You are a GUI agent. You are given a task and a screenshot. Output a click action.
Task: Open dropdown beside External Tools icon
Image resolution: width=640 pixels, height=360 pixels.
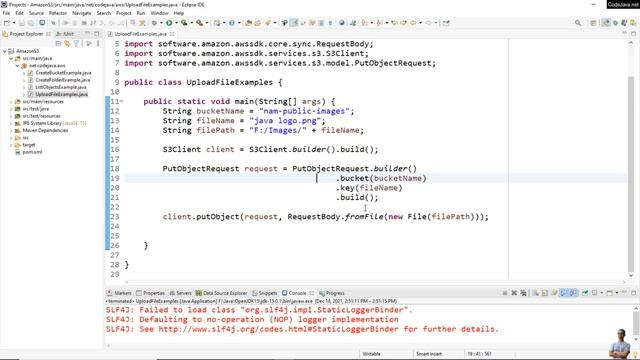pos(207,23)
